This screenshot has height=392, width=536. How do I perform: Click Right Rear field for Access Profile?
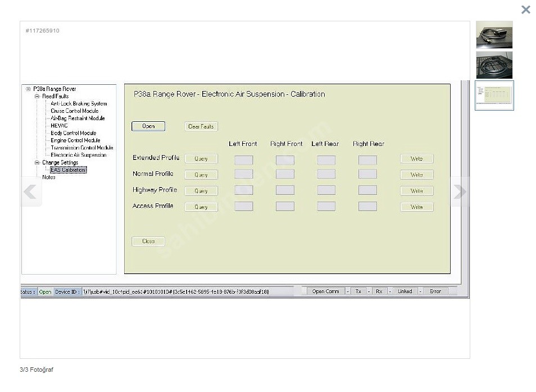[367, 206]
